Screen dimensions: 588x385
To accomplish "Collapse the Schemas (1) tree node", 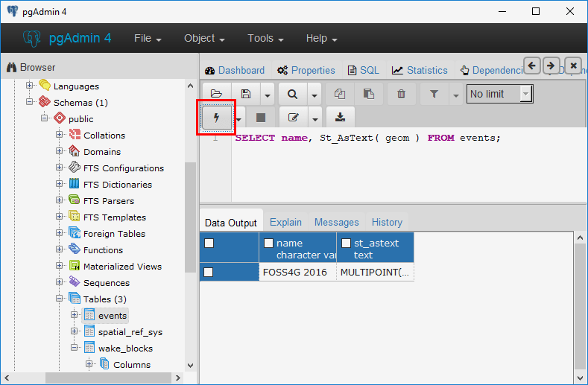I will pos(29,101).
